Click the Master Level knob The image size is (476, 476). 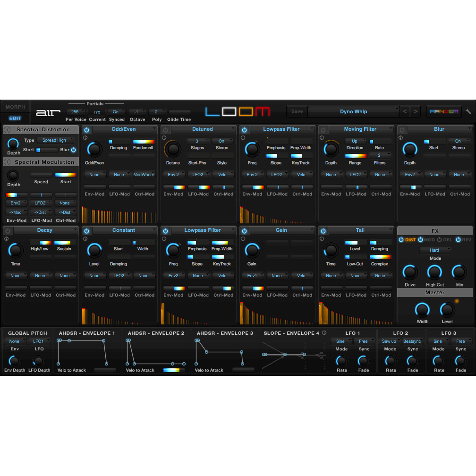coord(447,310)
